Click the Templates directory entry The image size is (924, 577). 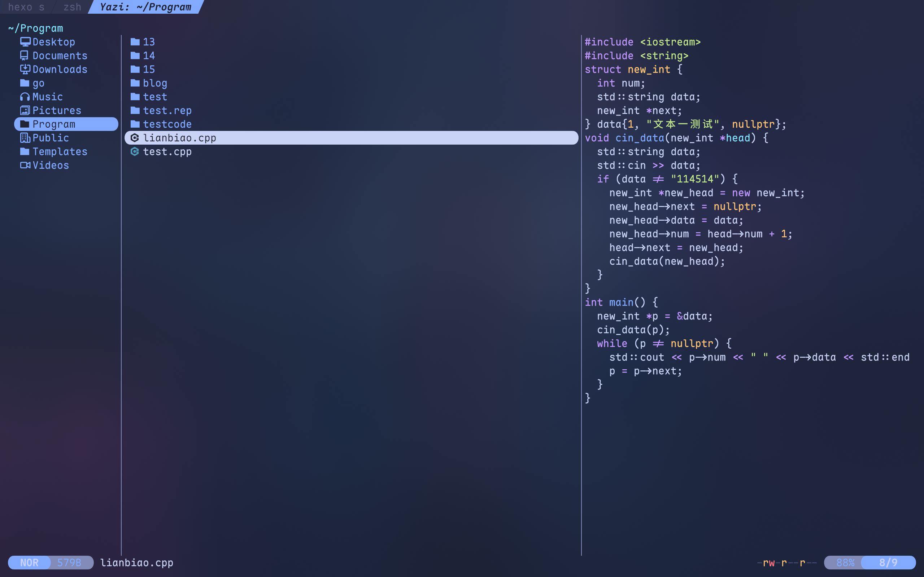coord(60,151)
